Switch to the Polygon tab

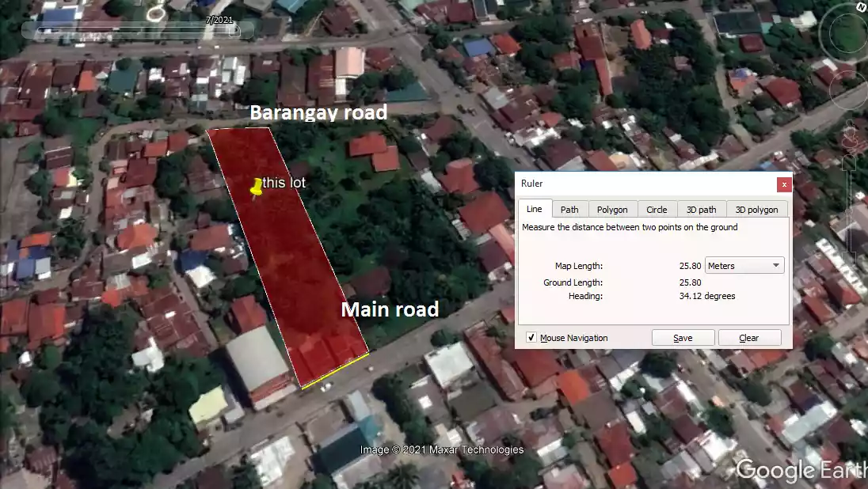coord(612,209)
